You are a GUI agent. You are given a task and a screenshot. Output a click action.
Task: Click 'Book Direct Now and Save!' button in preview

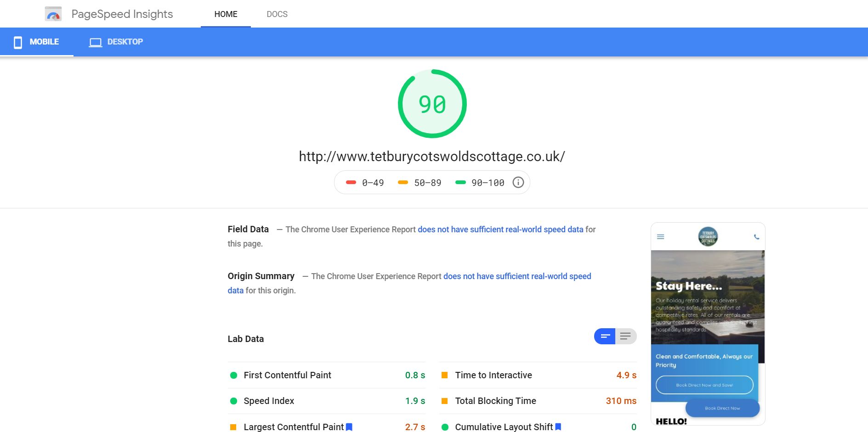(x=704, y=385)
